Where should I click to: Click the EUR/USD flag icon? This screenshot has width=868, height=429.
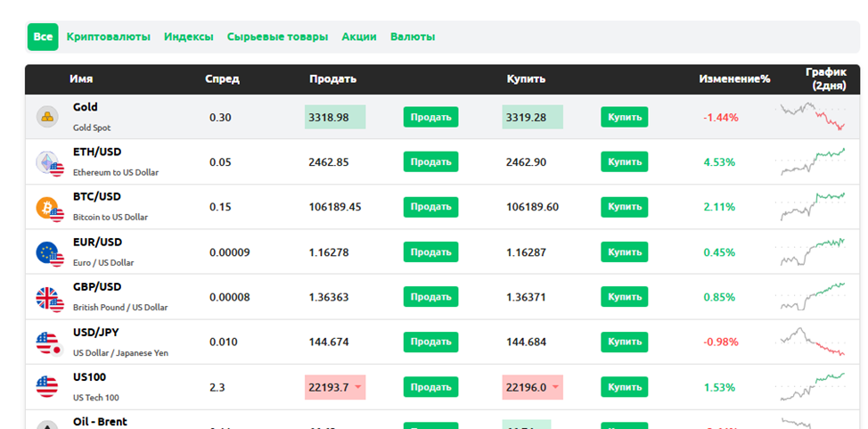click(49, 254)
